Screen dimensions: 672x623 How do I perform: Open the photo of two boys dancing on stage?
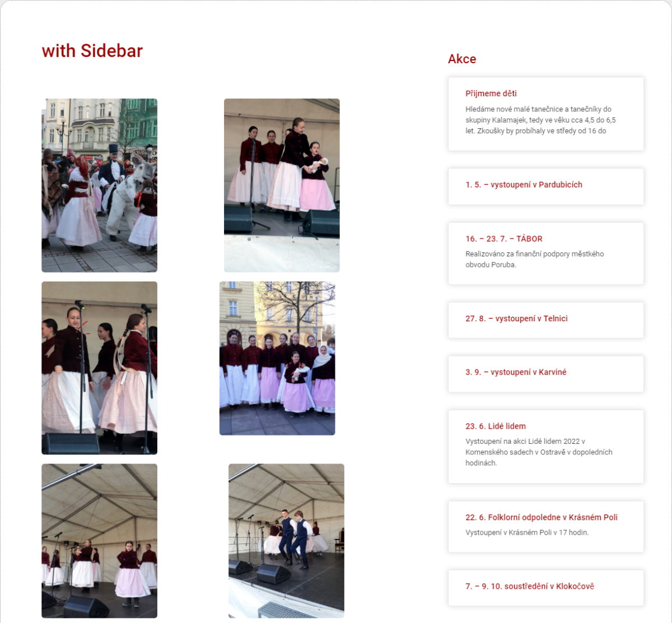click(286, 541)
